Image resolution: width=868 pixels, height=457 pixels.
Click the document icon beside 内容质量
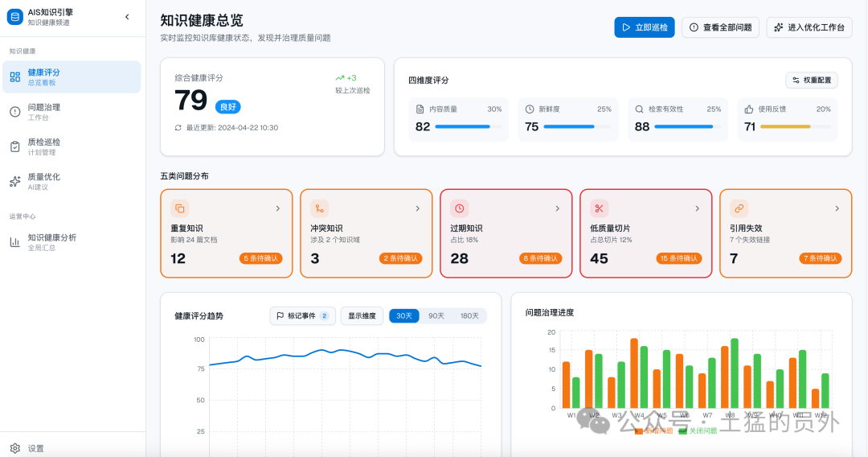420,109
